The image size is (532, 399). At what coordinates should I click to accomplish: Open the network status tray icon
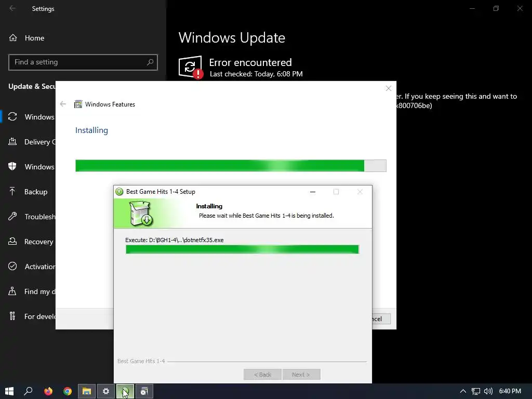tap(476, 391)
